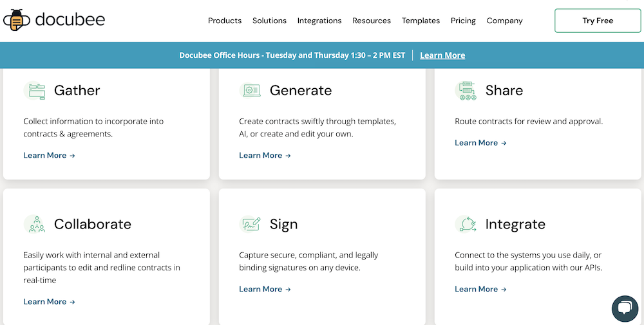Click the Sign signature icon
This screenshot has height=325, width=644.
point(250,224)
